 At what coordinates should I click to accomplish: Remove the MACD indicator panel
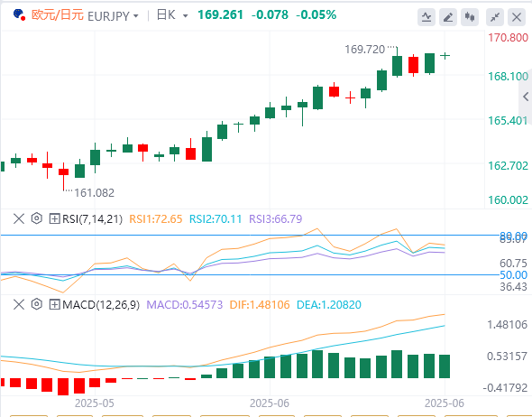[x=19, y=304]
